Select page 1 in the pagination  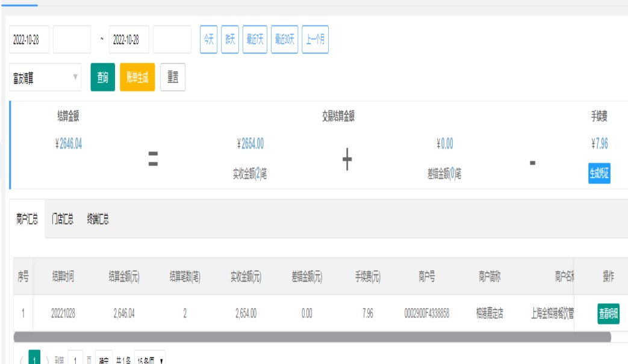click(x=35, y=359)
